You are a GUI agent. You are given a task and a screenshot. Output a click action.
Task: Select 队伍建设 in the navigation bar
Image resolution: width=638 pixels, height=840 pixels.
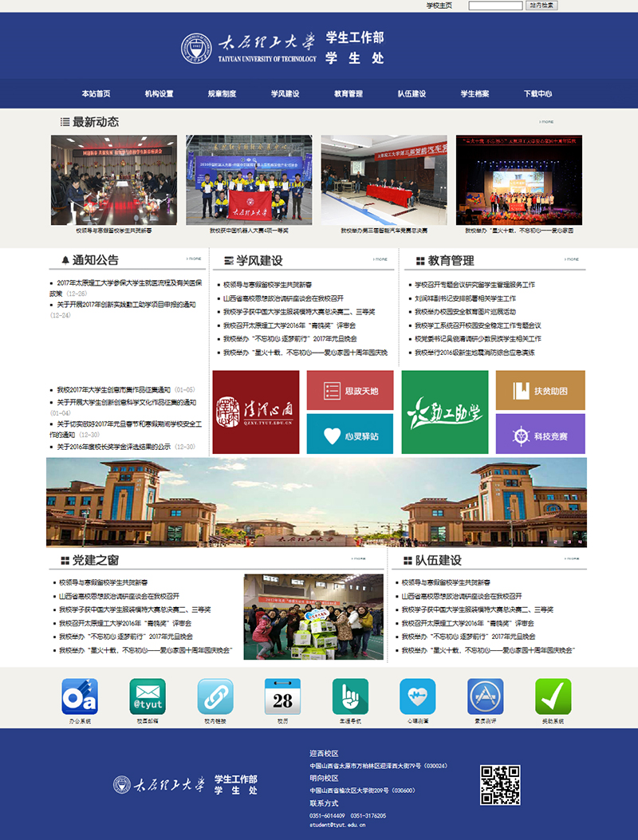(x=412, y=94)
